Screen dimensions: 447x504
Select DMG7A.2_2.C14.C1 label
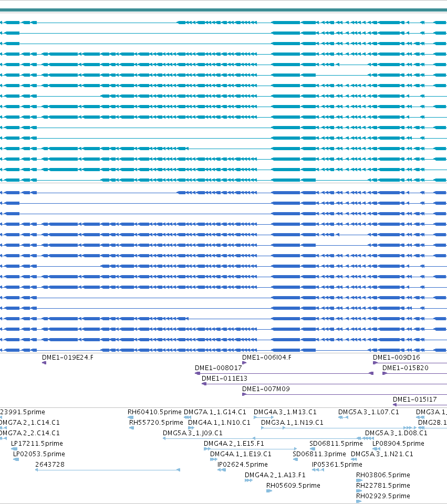(x=30, y=433)
